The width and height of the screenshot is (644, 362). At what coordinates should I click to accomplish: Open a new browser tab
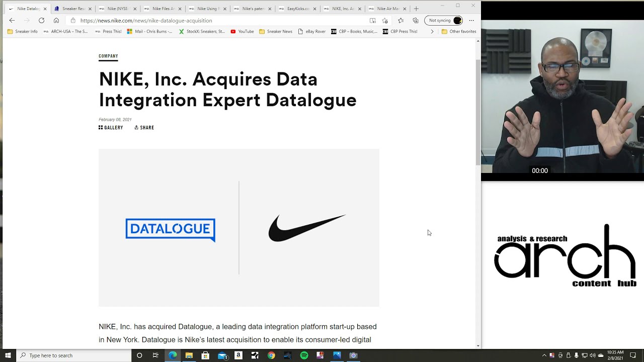coord(416,9)
